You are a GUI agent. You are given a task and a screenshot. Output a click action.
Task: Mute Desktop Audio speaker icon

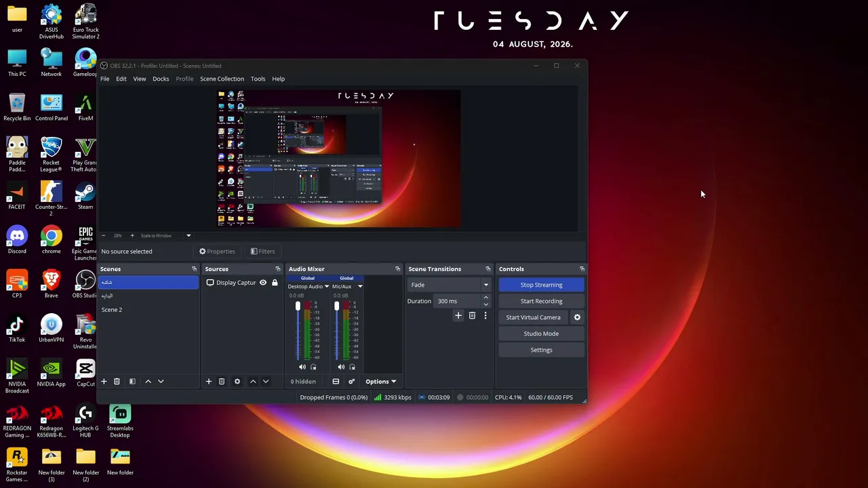pos(302,367)
